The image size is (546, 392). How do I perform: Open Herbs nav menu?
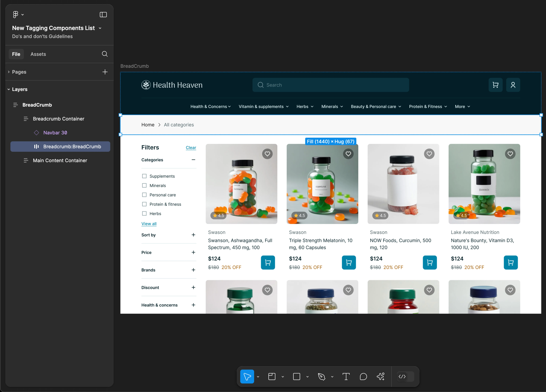click(305, 107)
